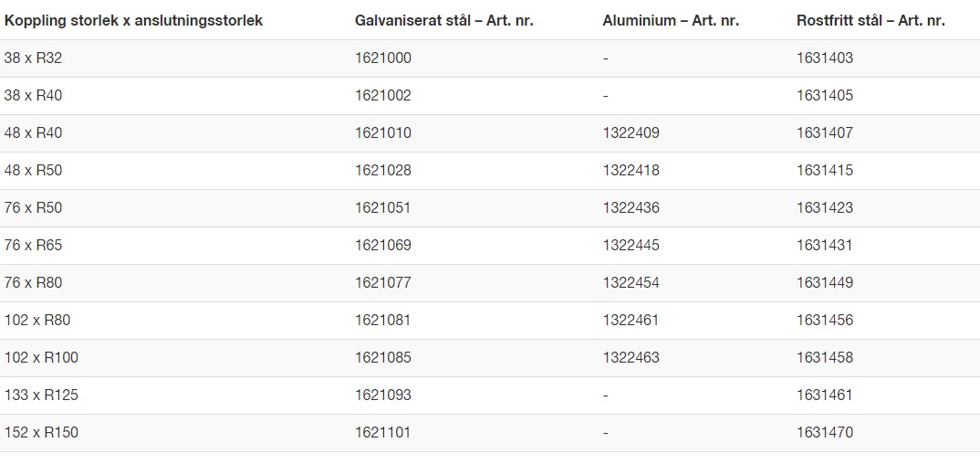Select aluminium article number 1322454
This screenshot has height=464, width=980.
point(631,283)
